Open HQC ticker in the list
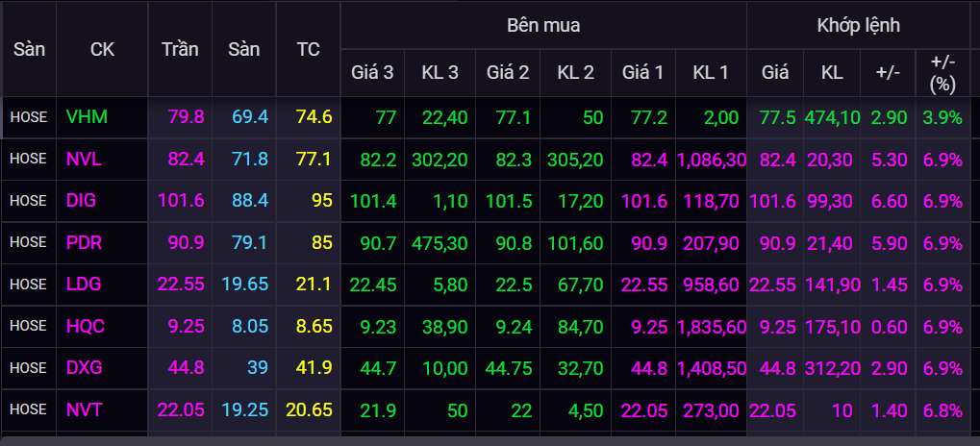Image resolution: width=980 pixels, height=446 pixels. coord(86,326)
